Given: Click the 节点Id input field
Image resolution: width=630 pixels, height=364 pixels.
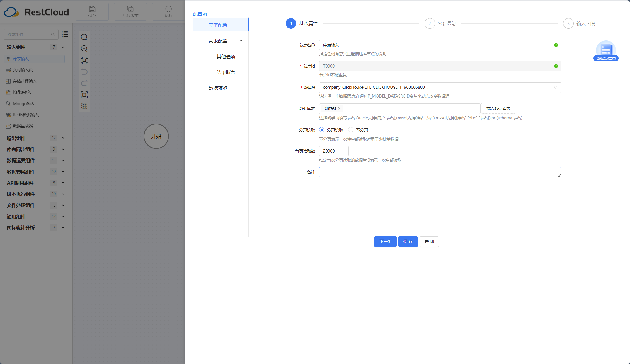Looking at the screenshot, I should [x=440, y=66].
